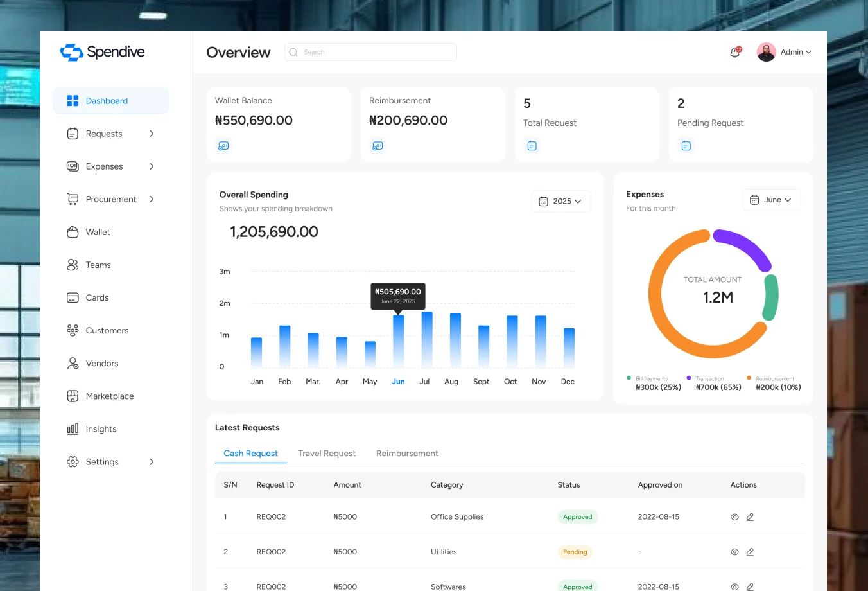Click the Spendive logo
Screen dimensions: 868x591
[102, 52]
